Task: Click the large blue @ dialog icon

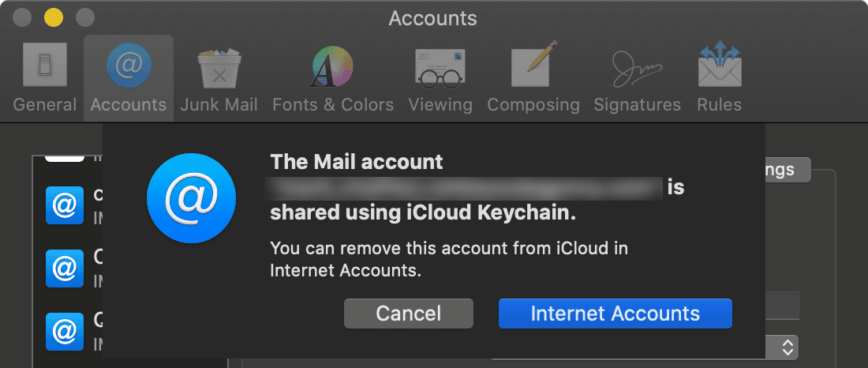Action: point(191,197)
